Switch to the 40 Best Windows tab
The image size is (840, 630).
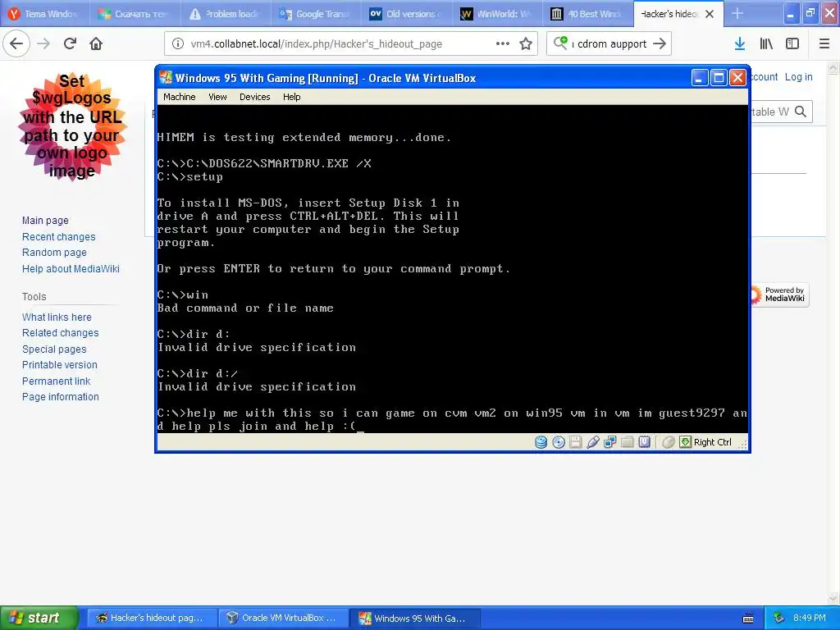587,14
